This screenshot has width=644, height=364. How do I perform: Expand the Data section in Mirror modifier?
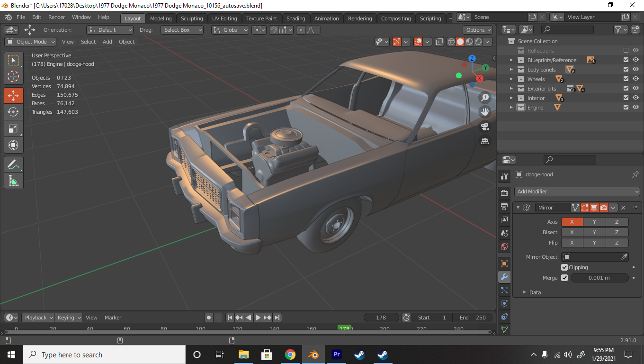click(x=525, y=292)
